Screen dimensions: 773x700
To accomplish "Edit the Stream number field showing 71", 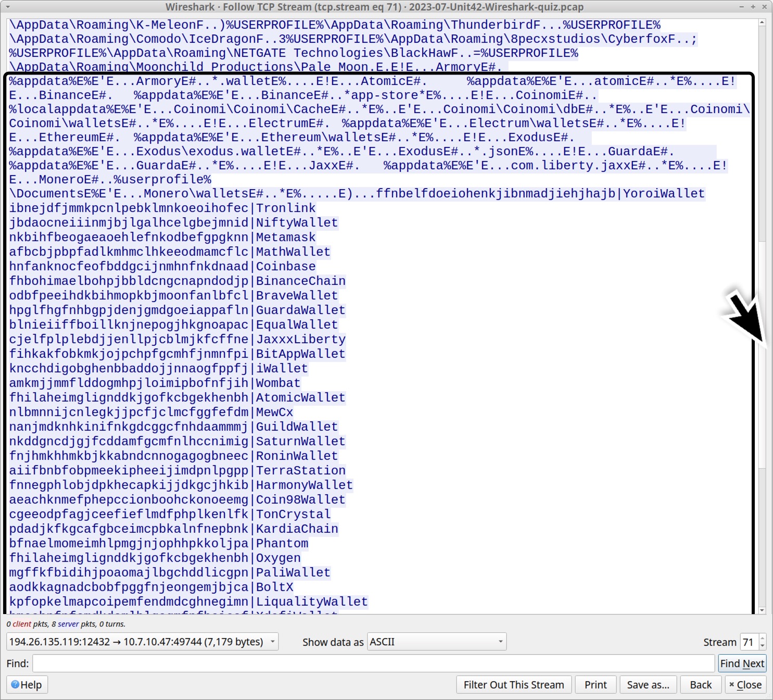I will [750, 642].
